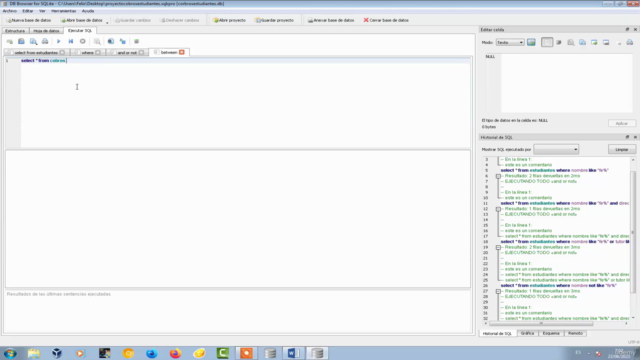Select the 'where' SQL tab

click(x=87, y=52)
